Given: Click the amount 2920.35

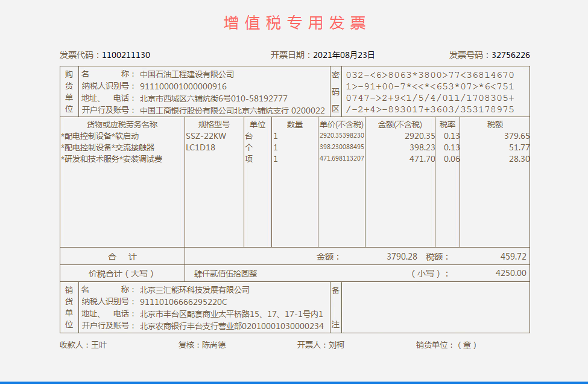Looking at the screenshot, I should point(420,136).
